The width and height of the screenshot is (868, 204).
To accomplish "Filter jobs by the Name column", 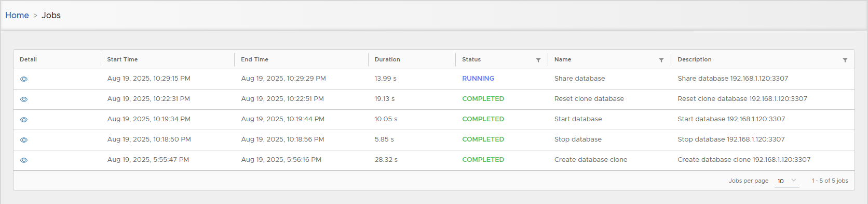I will [661, 60].
